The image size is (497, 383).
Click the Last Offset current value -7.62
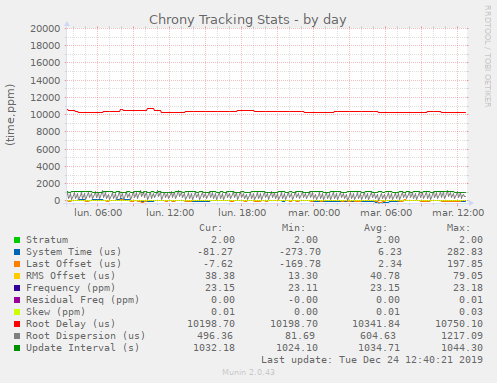(x=218, y=264)
